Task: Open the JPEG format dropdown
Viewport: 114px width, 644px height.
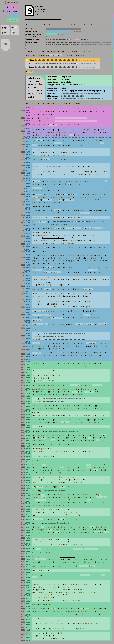Action: pyautogui.click(x=6, y=50)
